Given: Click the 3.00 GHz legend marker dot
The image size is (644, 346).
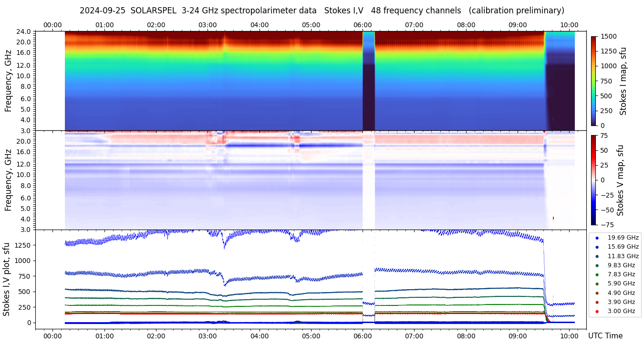Looking at the screenshot, I should click(597, 312).
